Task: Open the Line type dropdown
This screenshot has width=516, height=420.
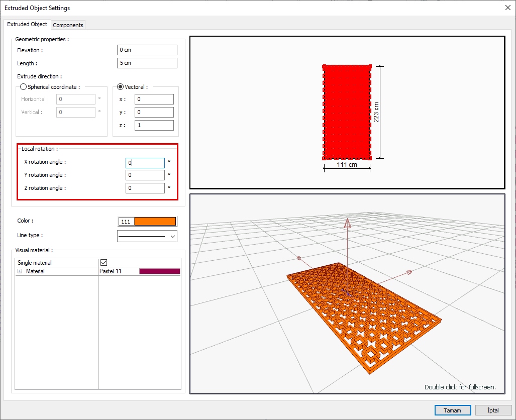Action: [x=147, y=236]
